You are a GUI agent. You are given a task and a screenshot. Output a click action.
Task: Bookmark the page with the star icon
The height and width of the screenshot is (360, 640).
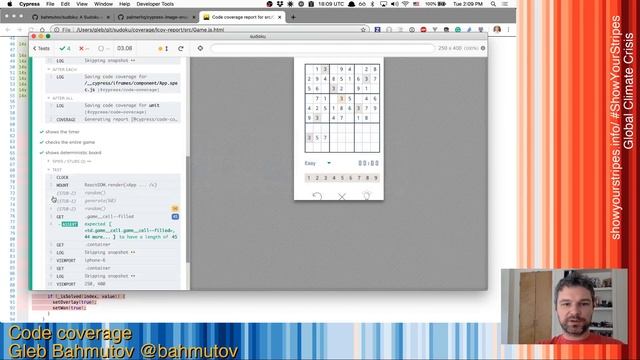coord(363,30)
